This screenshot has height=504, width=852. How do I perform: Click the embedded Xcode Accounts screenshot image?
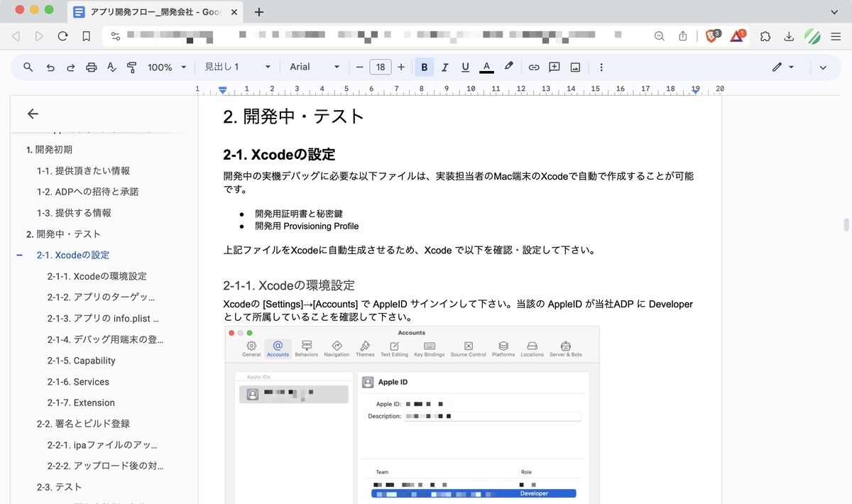tap(412, 415)
